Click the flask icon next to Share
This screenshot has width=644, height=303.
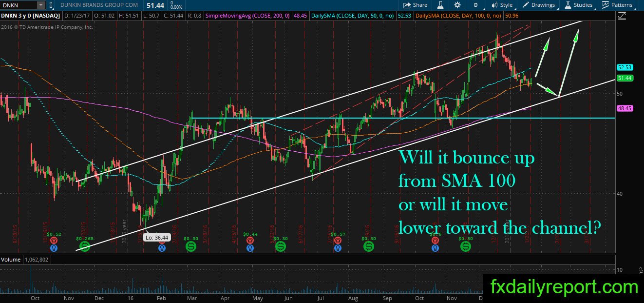coord(439,5)
